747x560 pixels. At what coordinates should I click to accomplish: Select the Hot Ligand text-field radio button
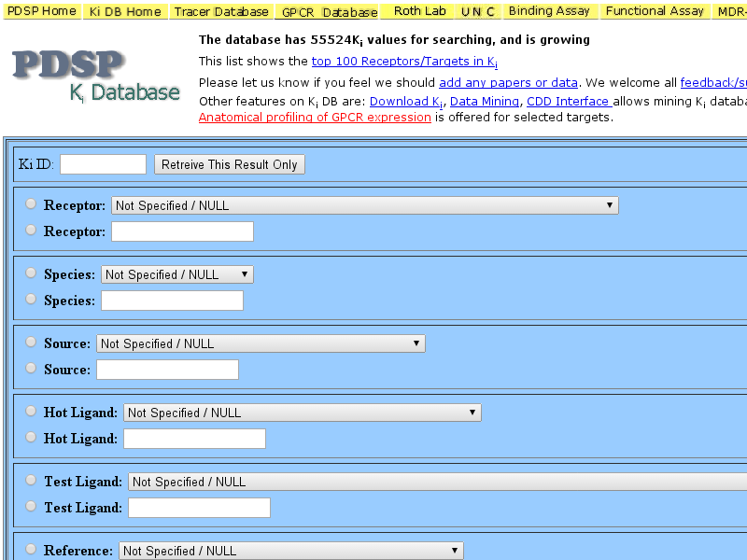(x=31, y=438)
